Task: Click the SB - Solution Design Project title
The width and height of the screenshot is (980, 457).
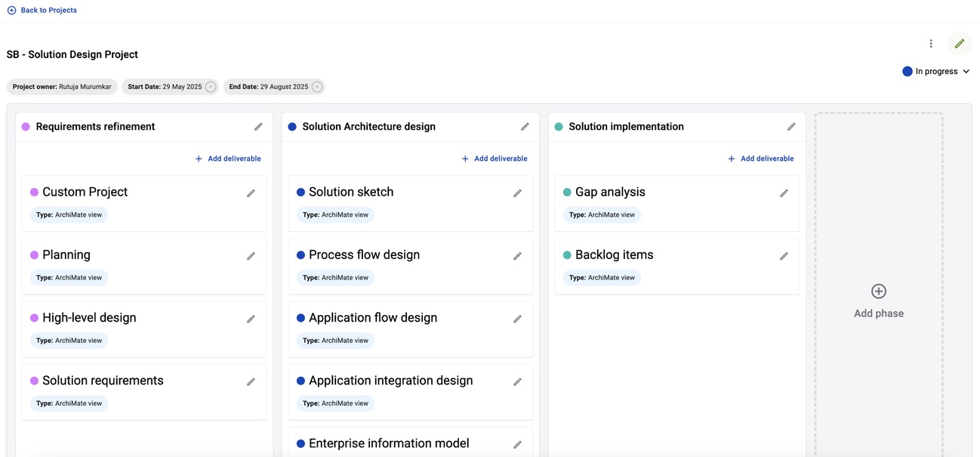Action: (72, 54)
